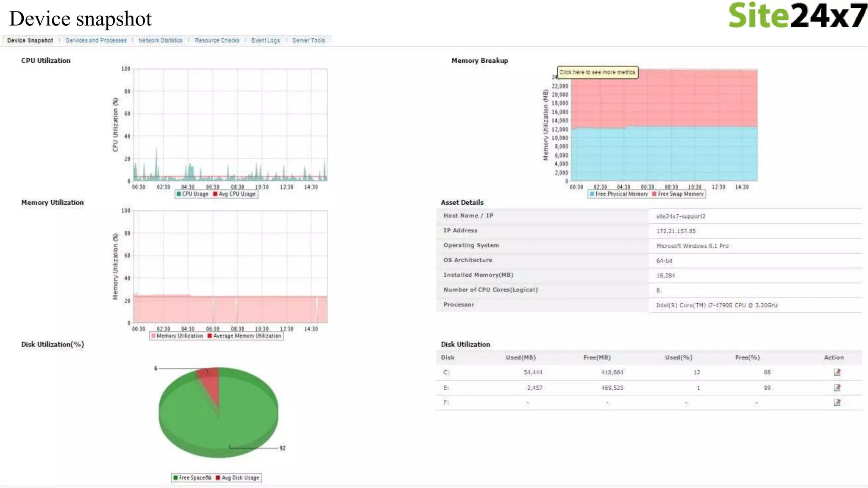Toggle Memory Utilization legend pink marker
Viewport: 868px width, 488px height.
coord(153,336)
